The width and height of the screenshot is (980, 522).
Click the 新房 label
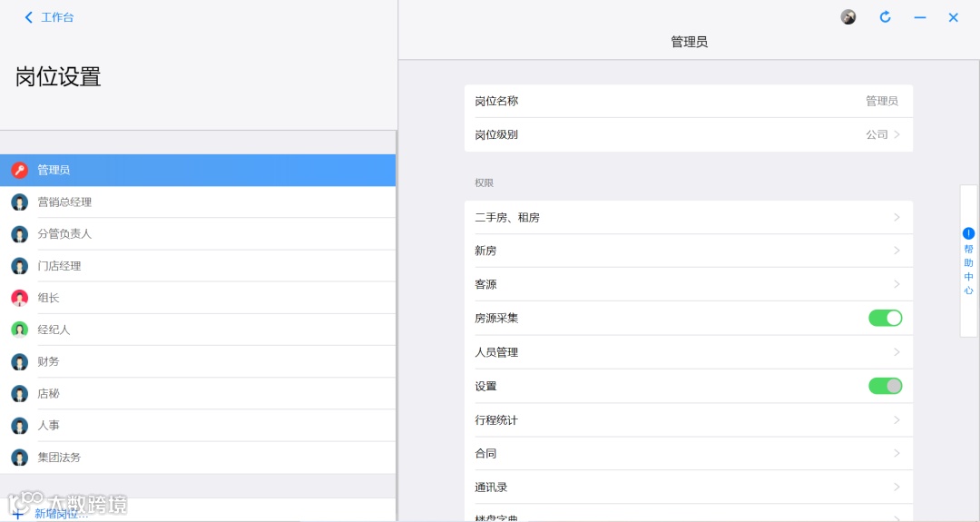(x=485, y=251)
